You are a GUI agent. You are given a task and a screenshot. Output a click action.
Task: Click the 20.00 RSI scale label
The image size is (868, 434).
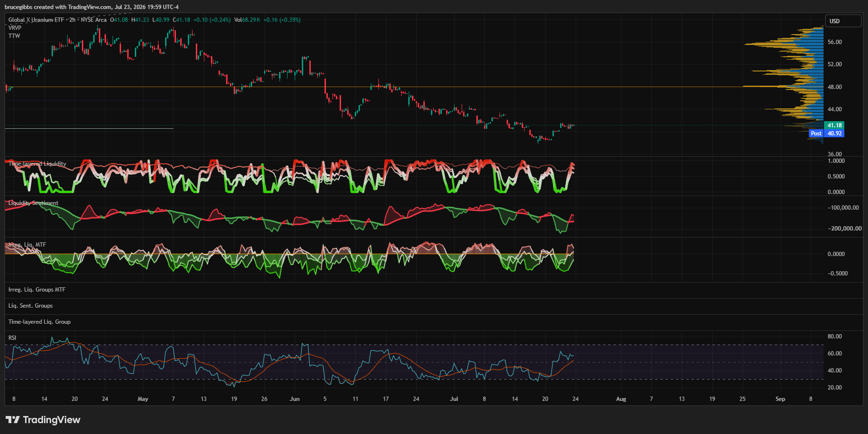tap(834, 388)
